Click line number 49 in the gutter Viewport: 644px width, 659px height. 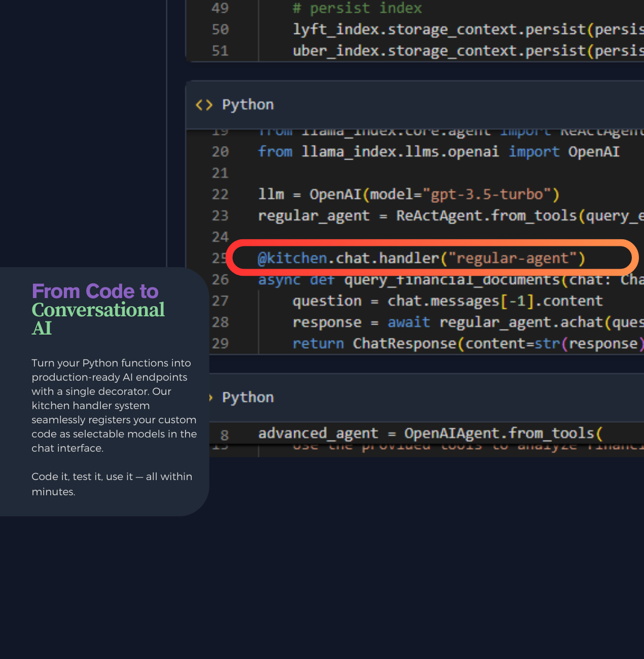coord(220,8)
